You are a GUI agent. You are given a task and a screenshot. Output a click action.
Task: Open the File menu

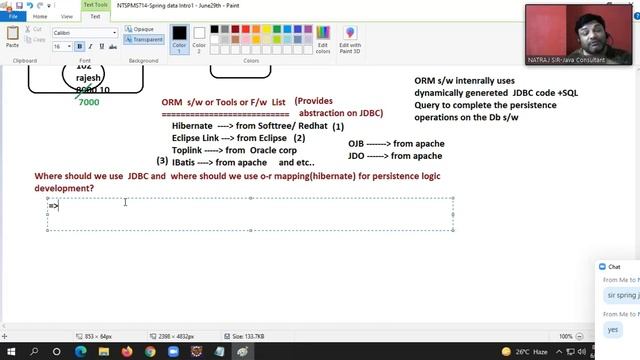[13, 16]
